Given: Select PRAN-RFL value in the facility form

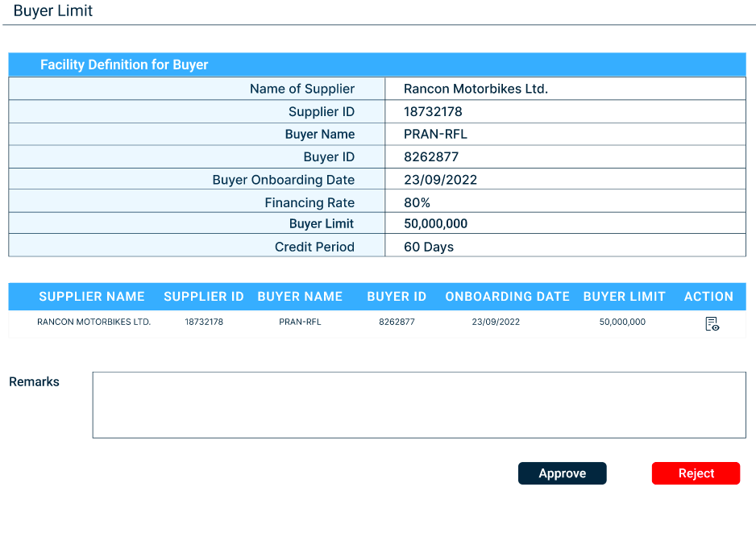Looking at the screenshot, I should pos(435,134).
